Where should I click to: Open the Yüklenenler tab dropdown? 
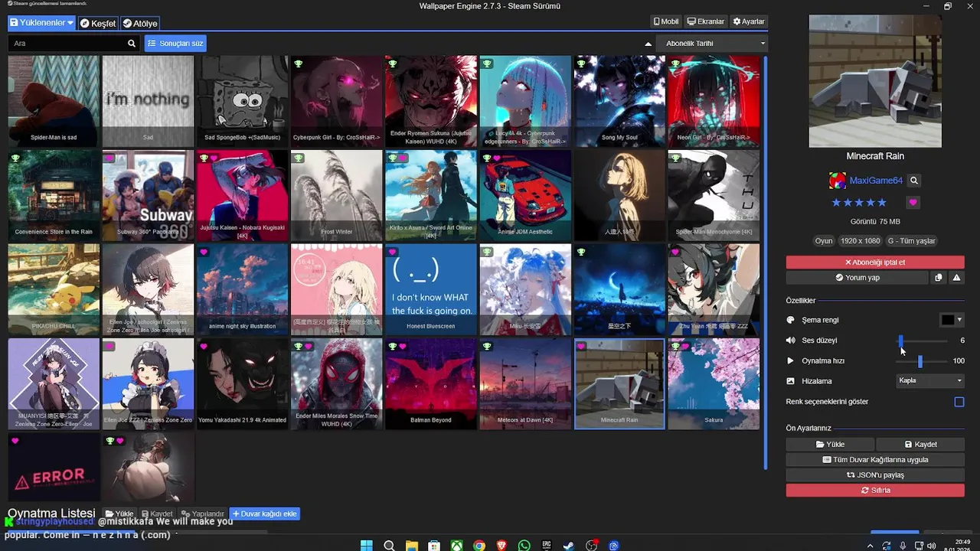pos(41,23)
